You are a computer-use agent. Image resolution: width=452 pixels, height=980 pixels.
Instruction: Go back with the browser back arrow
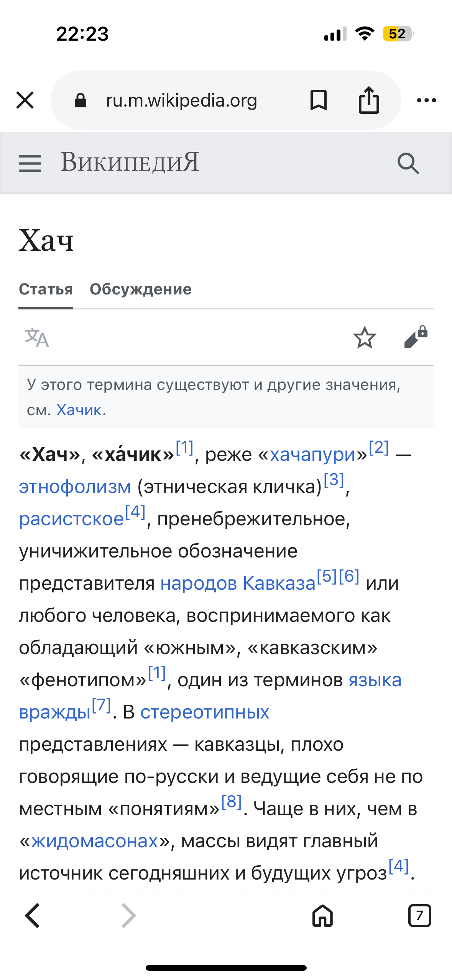pos(32,916)
